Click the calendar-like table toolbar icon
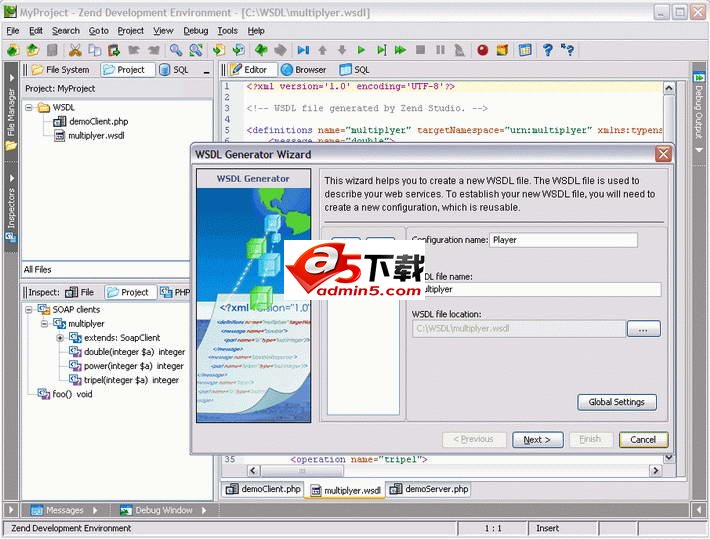This screenshot has height=540, width=710. pyautogui.click(x=525, y=50)
